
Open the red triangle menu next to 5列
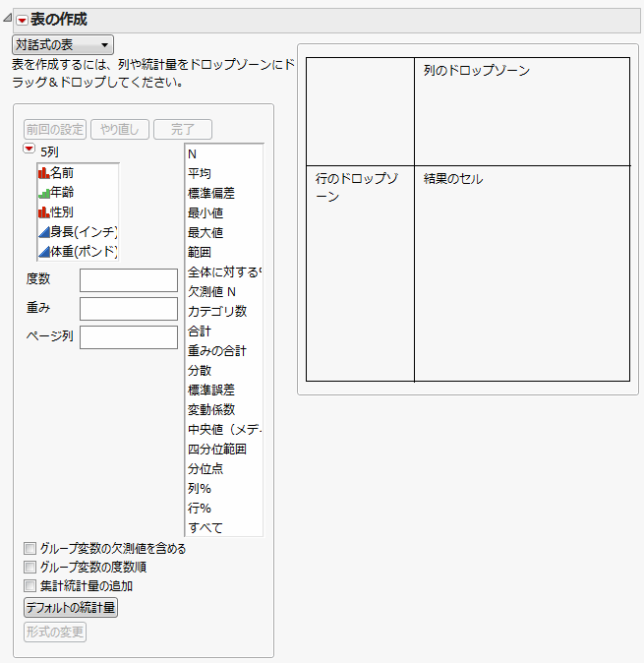tap(29, 149)
